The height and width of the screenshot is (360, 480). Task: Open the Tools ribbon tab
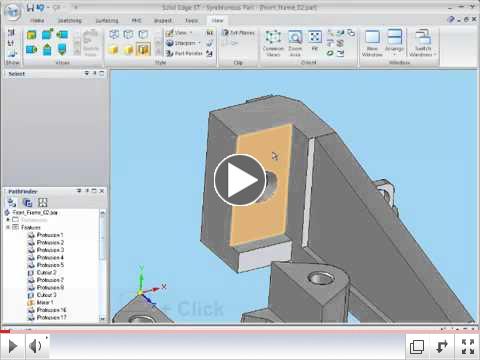[x=192, y=21]
